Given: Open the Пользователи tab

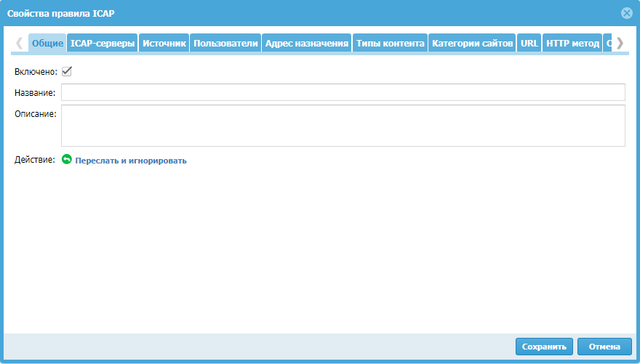Looking at the screenshot, I should click(225, 43).
